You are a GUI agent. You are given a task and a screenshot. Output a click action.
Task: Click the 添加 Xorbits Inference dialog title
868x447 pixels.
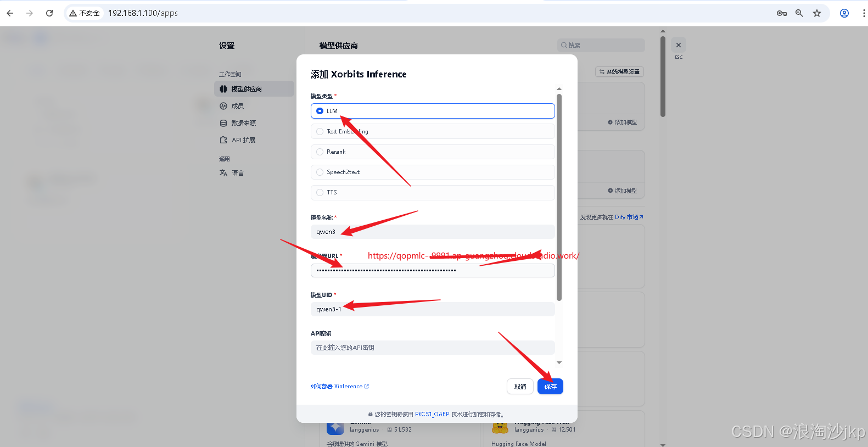click(359, 74)
